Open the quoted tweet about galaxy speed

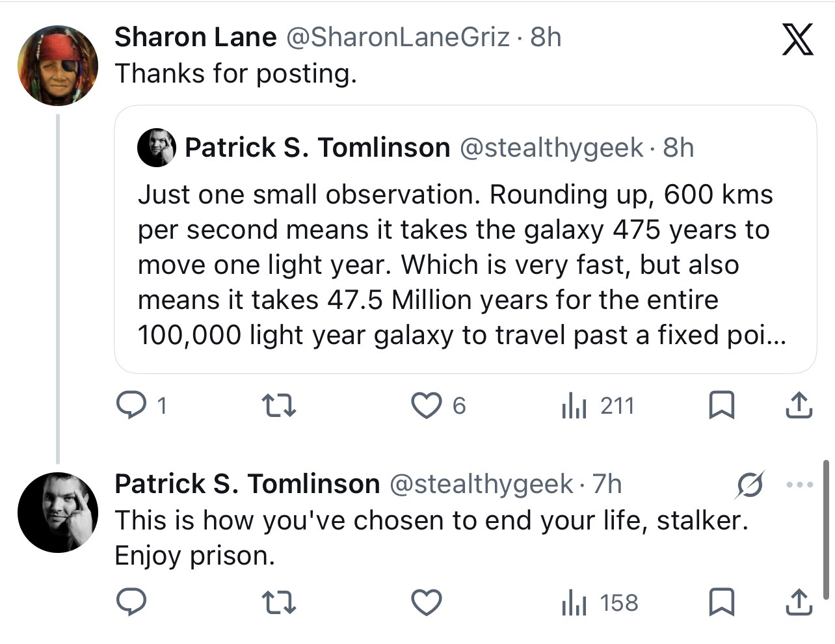pyautogui.click(x=466, y=239)
